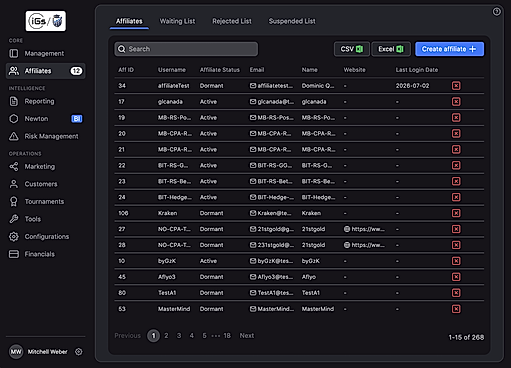Remove affiliate with ID 20
This screenshot has width=511, height=368.
click(456, 133)
